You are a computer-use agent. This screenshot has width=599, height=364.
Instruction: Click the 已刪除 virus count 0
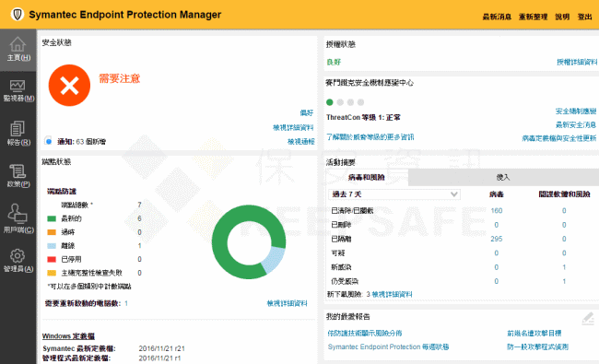pyautogui.click(x=496, y=225)
